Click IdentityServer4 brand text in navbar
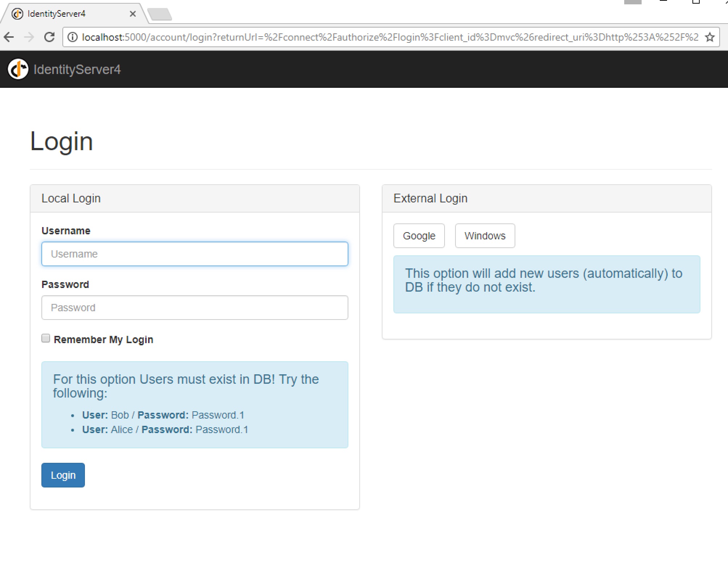The height and width of the screenshot is (568, 728). tap(77, 69)
